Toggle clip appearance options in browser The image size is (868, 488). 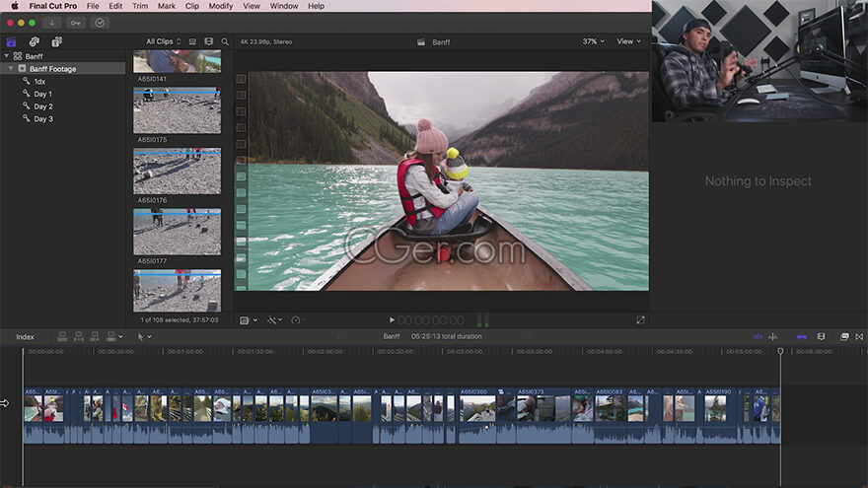click(x=192, y=41)
